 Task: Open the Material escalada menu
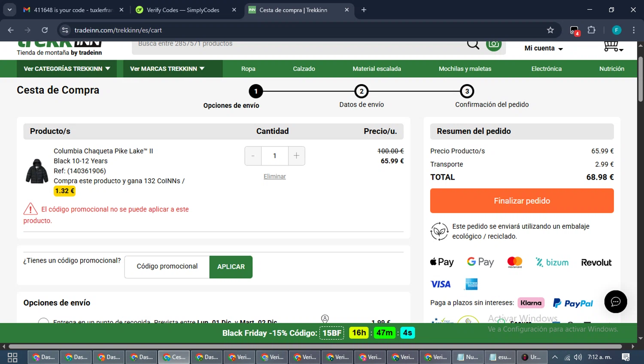(x=377, y=69)
